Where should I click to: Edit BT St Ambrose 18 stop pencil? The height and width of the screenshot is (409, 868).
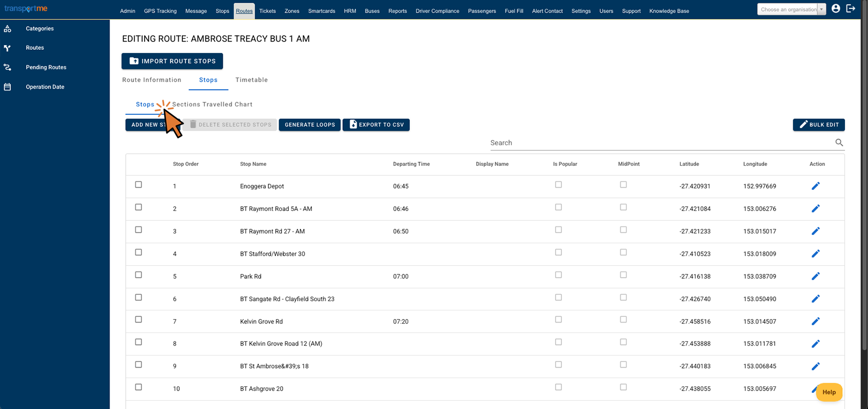pyautogui.click(x=816, y=367)
